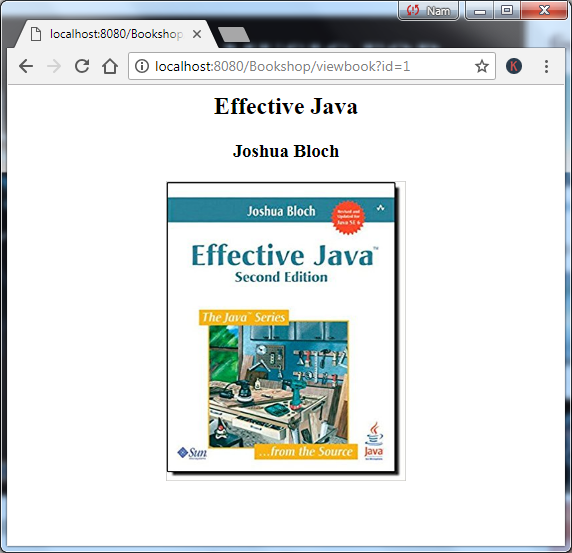The image size is (572, 553).
Task: Maximize the browser window
Action: (x=507, y=10)
